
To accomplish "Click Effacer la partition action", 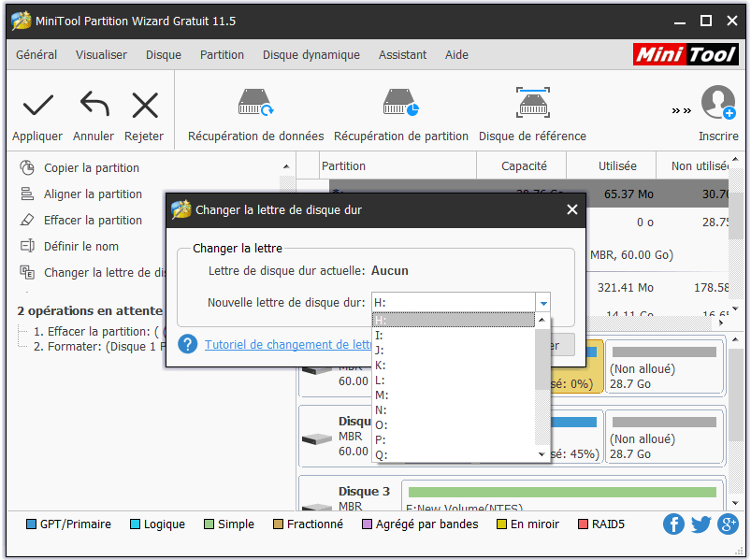I will coord(93,221).
